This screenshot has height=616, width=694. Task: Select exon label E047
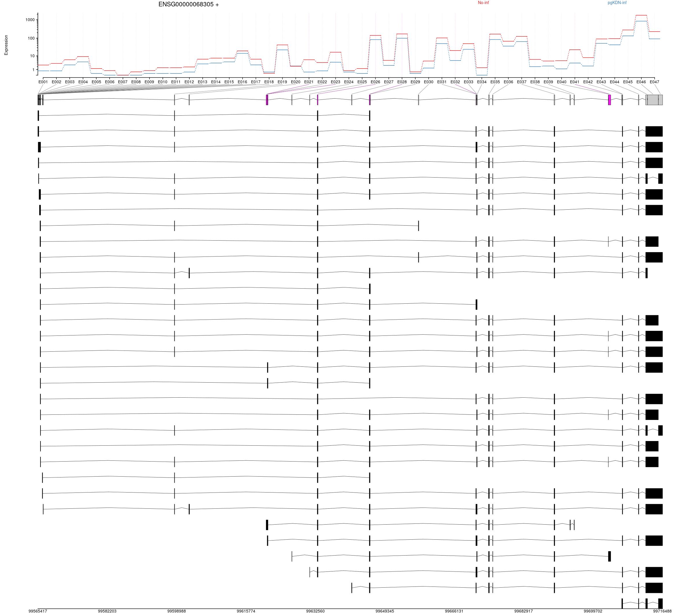(654, 82)
